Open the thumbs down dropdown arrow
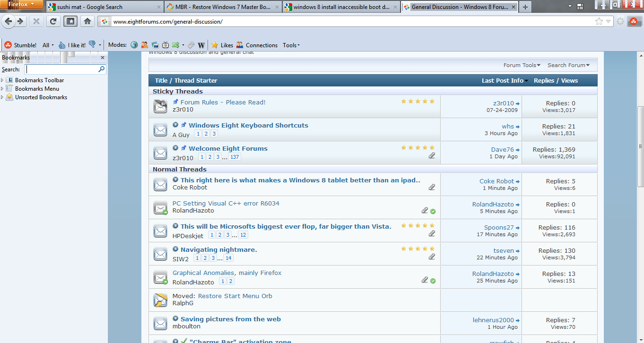 coord(100,45)
